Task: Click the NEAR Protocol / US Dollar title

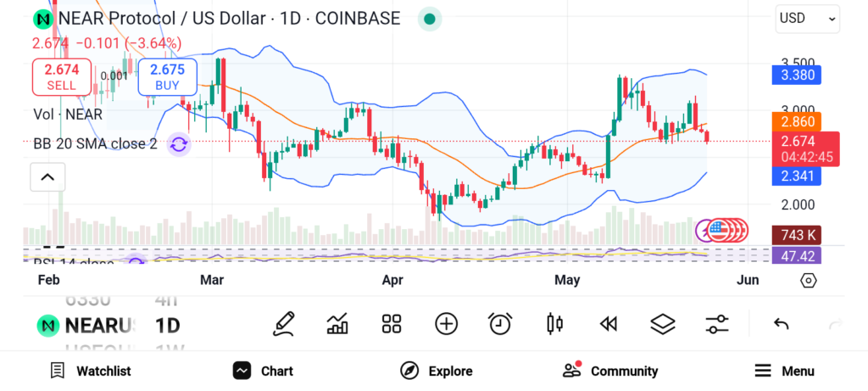Action: (x=229, y=19)
